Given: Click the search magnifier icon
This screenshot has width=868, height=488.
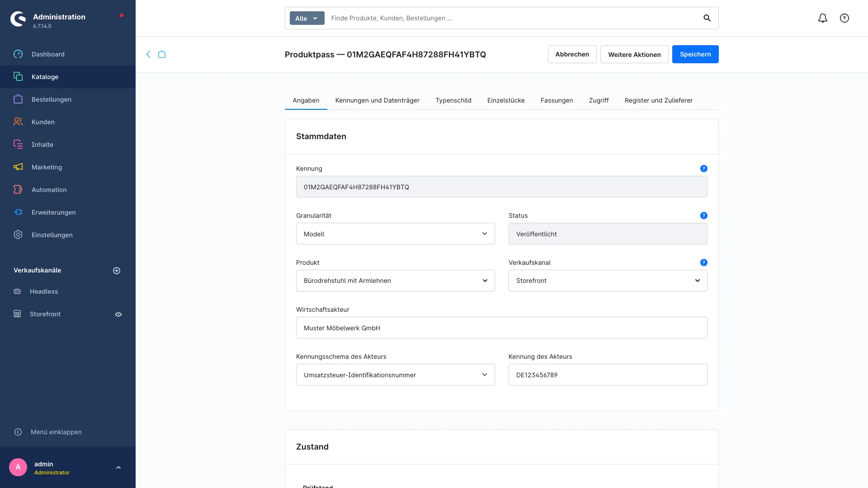Looking at the screenshot, I should [x=707, y=18].
